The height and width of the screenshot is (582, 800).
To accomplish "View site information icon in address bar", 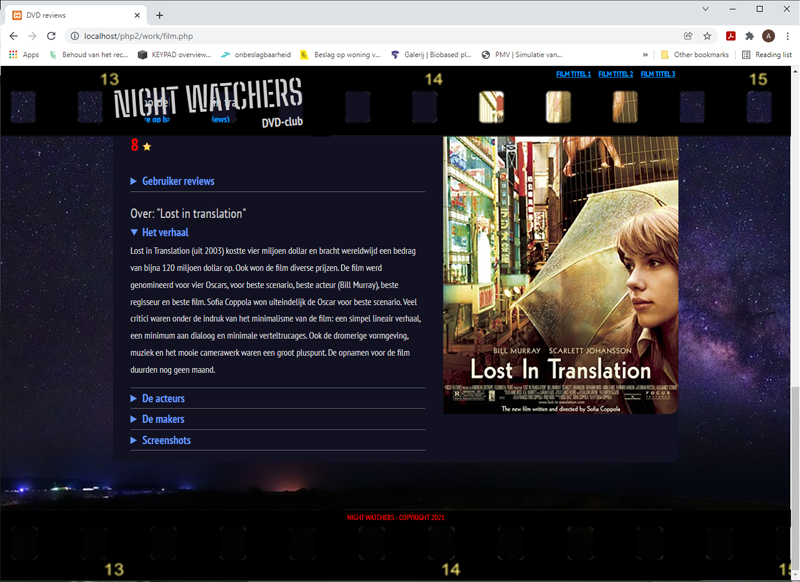I will click(74, 36).
